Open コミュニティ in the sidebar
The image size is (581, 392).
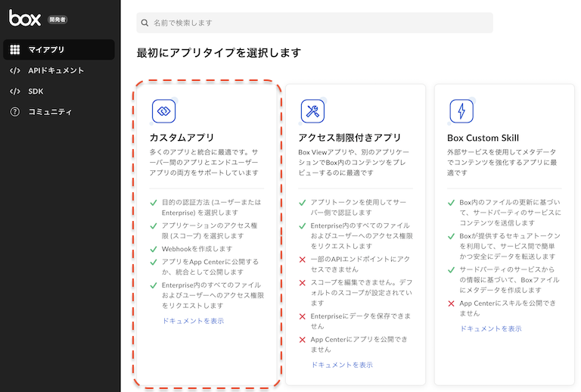[x=50, y=112]
